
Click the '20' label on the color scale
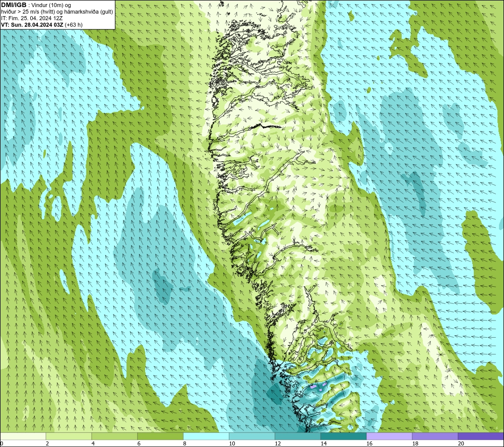461,443
